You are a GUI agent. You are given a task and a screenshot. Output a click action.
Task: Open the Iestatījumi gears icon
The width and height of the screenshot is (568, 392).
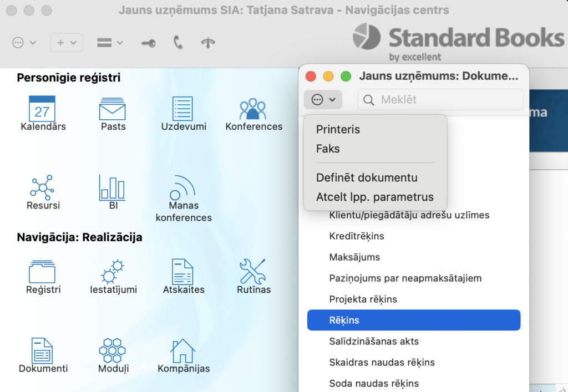pos(112,272)
